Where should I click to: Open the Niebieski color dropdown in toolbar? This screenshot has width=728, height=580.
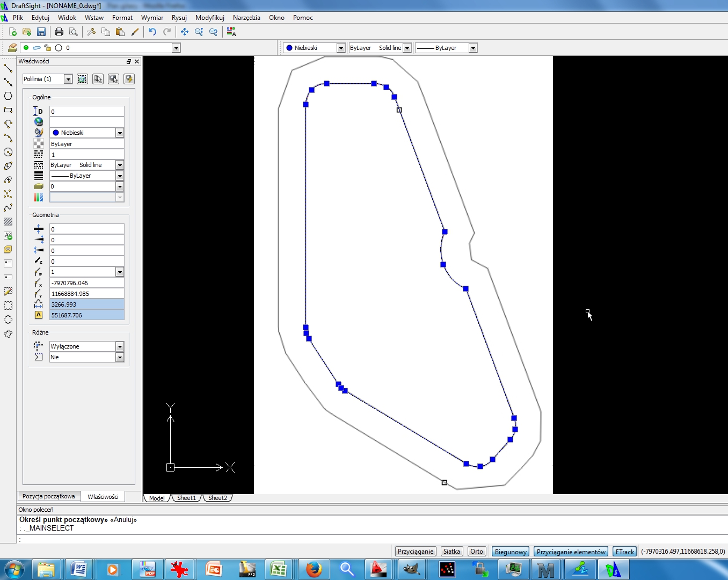340,48
